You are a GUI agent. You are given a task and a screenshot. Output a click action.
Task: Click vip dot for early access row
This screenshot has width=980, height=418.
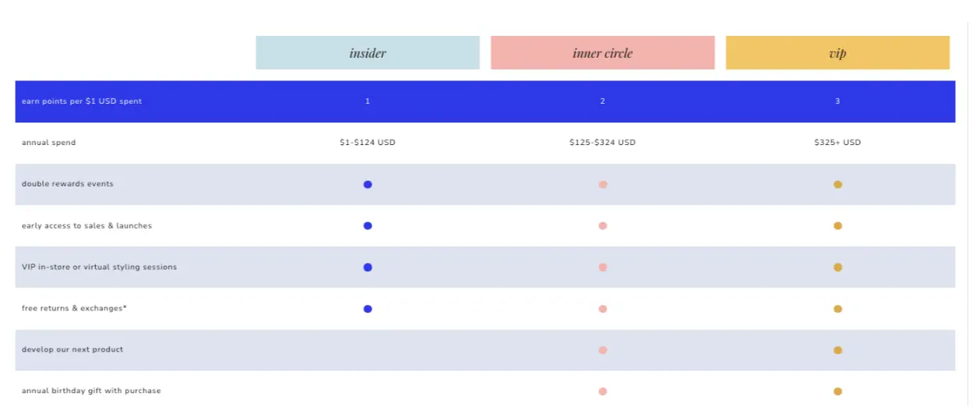coord(837,226)
